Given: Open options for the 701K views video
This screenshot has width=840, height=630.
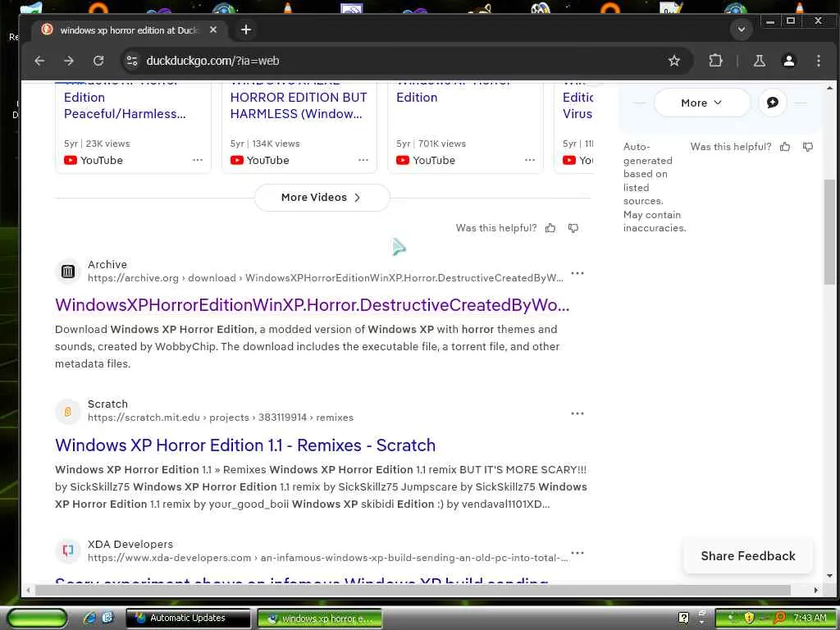Looking at the screenshot, I should click(x=530, y=160).
